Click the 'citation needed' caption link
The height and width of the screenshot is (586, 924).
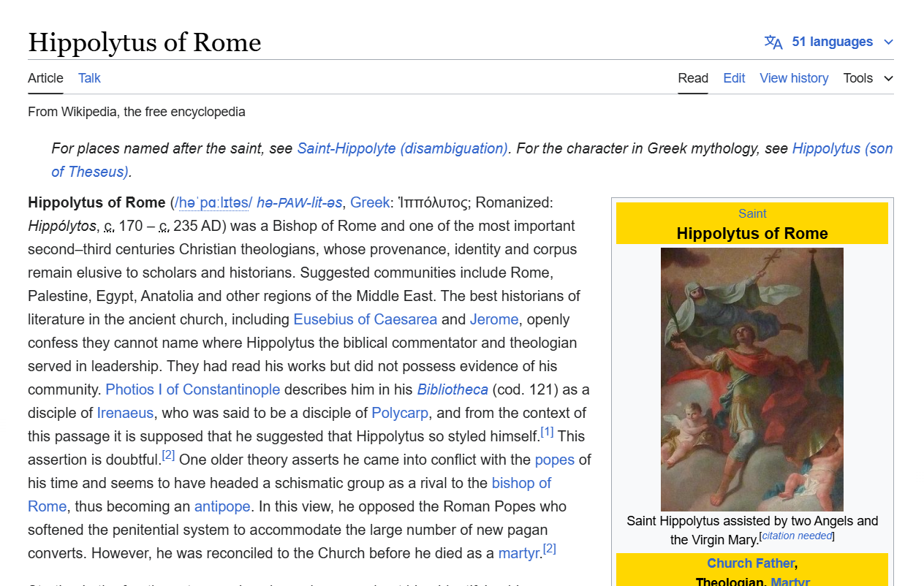[x=797, y=536]
